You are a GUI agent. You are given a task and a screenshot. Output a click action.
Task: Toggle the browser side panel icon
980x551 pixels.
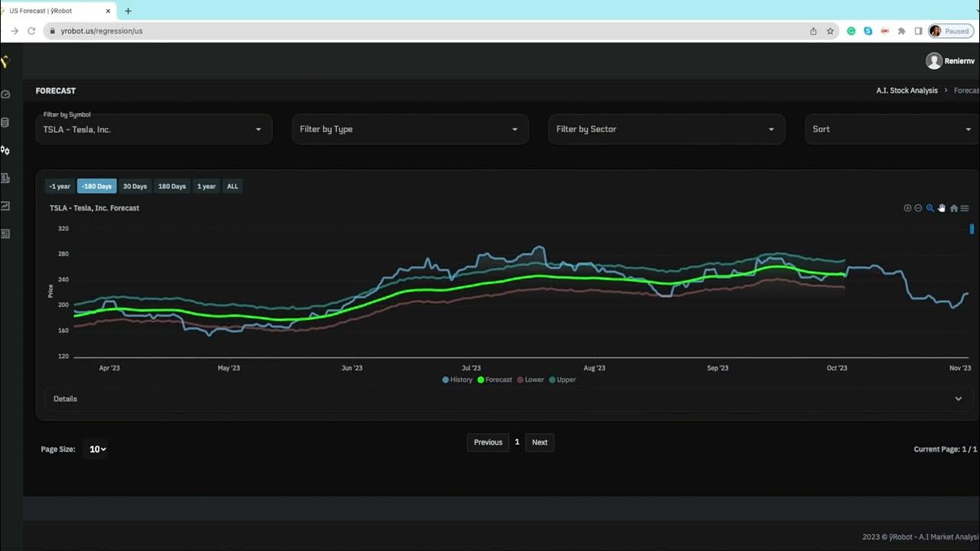point(918,31)
